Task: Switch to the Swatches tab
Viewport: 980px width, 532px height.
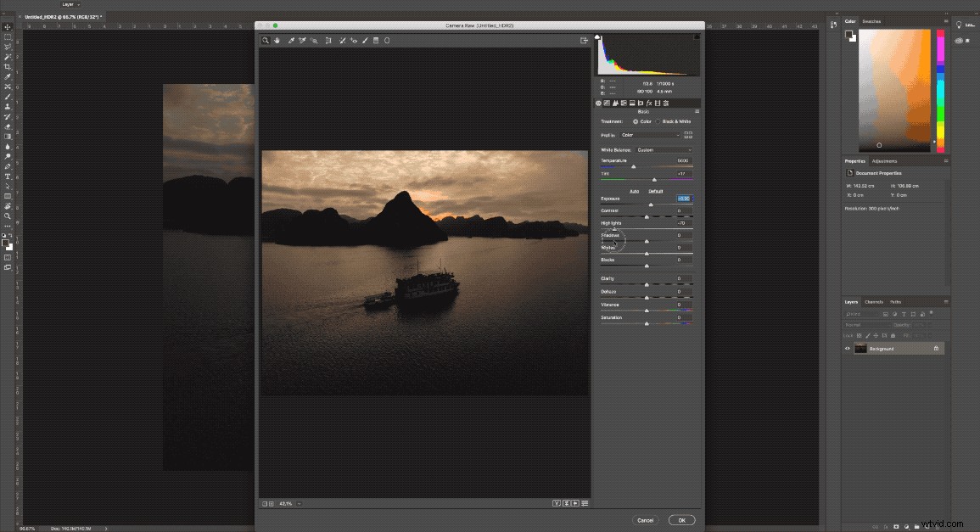Action: 871,21
